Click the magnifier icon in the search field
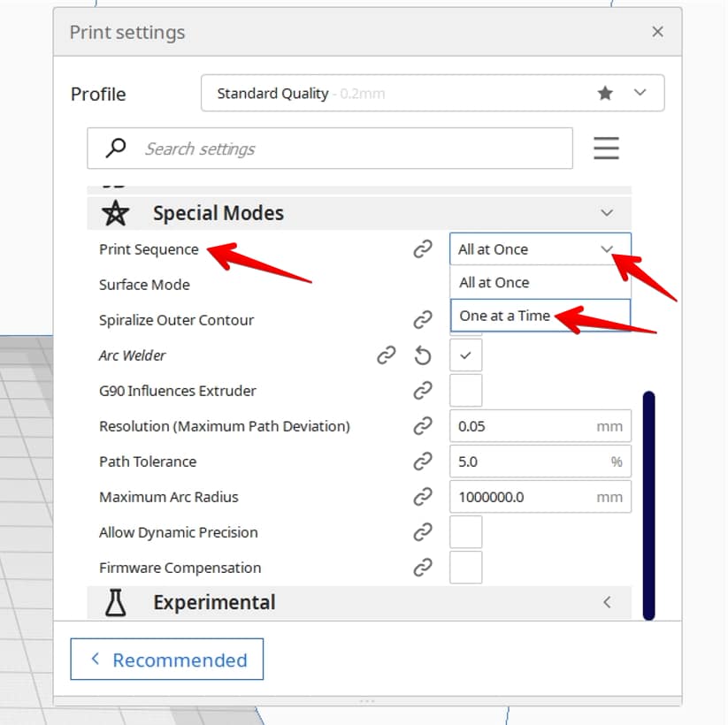Image resolution: width=728 pixels, height=725 pixels. [x=113, y=148]
